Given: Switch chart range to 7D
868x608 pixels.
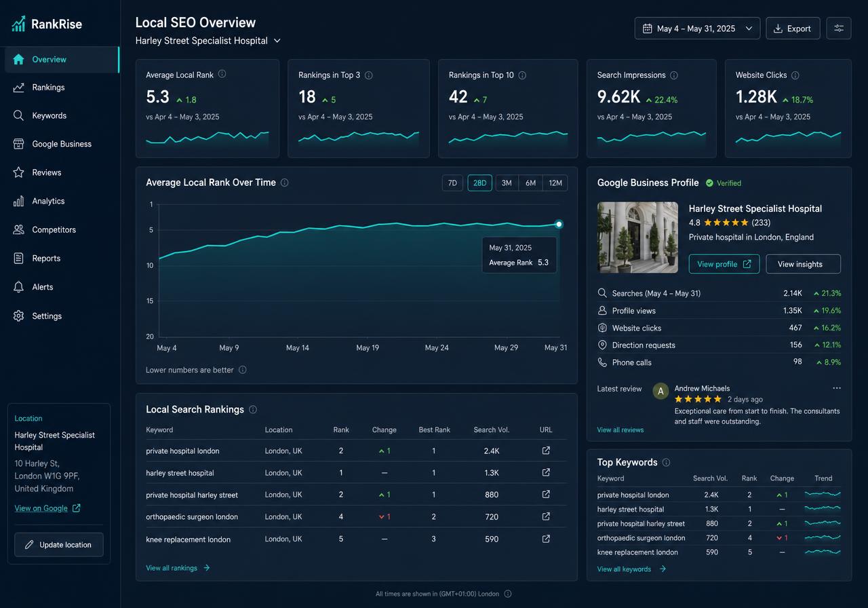Looking at the screenshot, I should [x=452, y=183].
